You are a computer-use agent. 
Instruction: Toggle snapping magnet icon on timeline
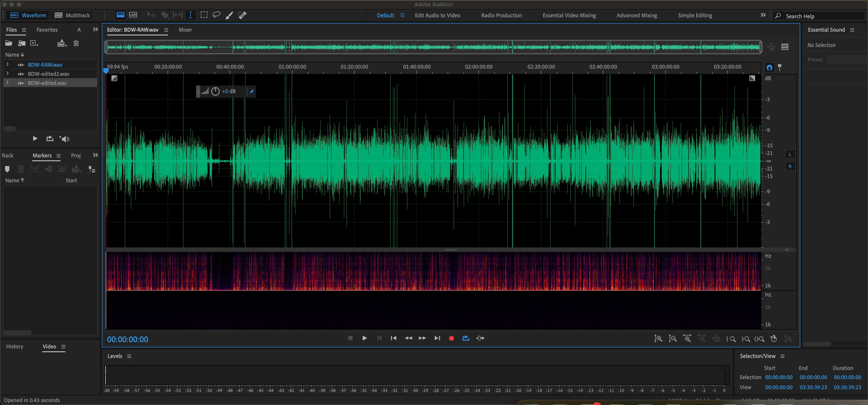(769, 67)
